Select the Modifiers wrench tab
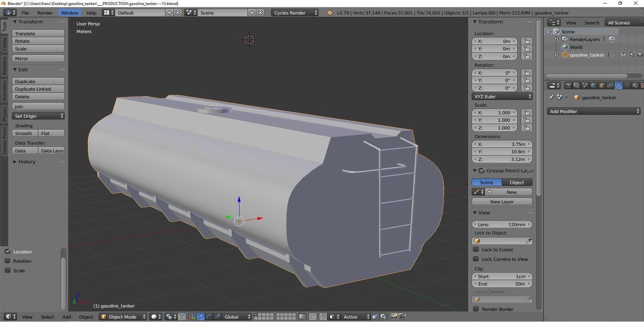The width and height of the screenshot is (644, 322). (x=619, y=86)
